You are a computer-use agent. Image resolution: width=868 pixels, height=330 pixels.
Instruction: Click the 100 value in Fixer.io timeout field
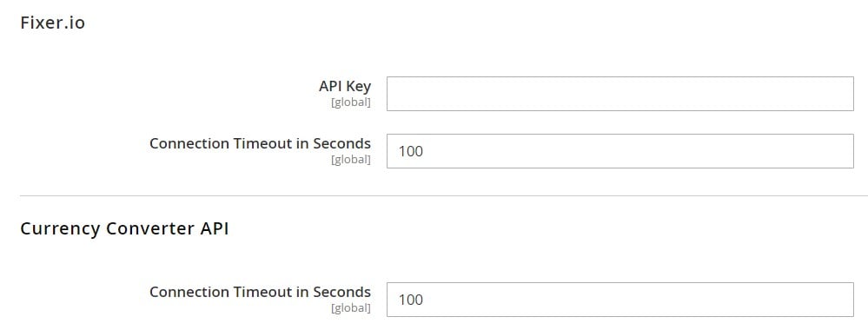pos(411,151)
